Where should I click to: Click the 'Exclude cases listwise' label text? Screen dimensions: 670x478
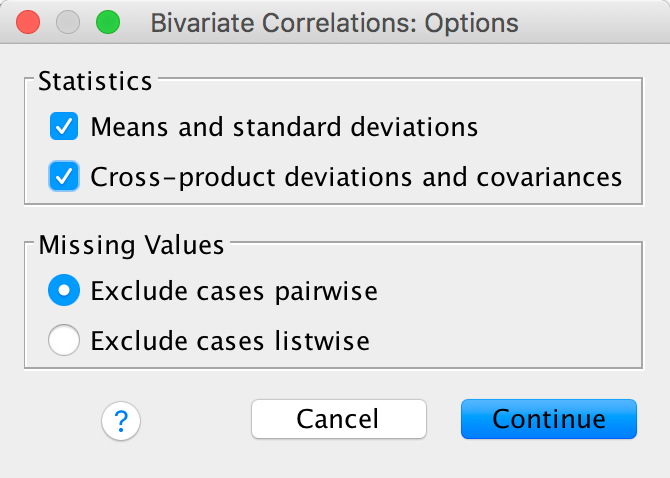pyautogui.click(x=230, y=342)
